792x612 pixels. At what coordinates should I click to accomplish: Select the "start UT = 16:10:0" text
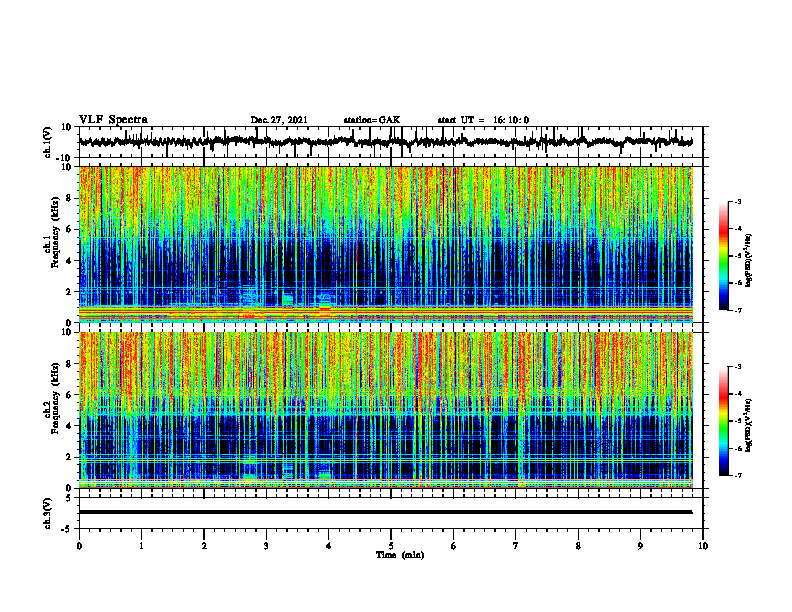(x=483, y=120)
